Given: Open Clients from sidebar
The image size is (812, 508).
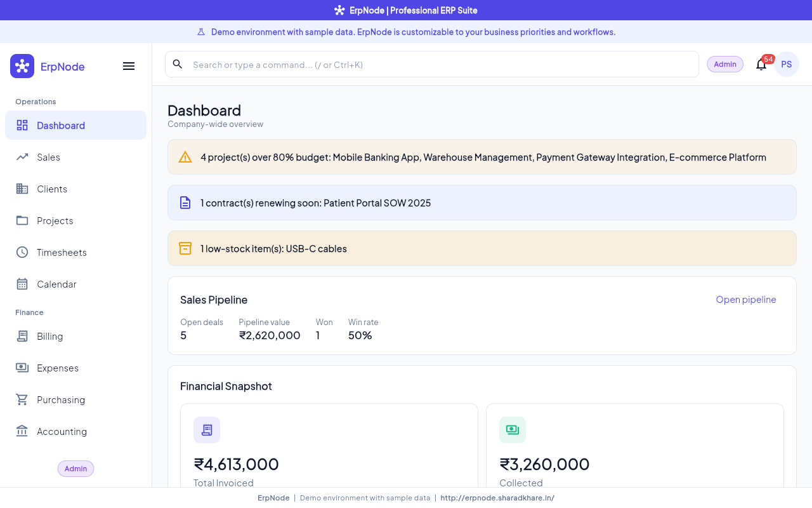Looking at the screenshot, I should point(75,189).
